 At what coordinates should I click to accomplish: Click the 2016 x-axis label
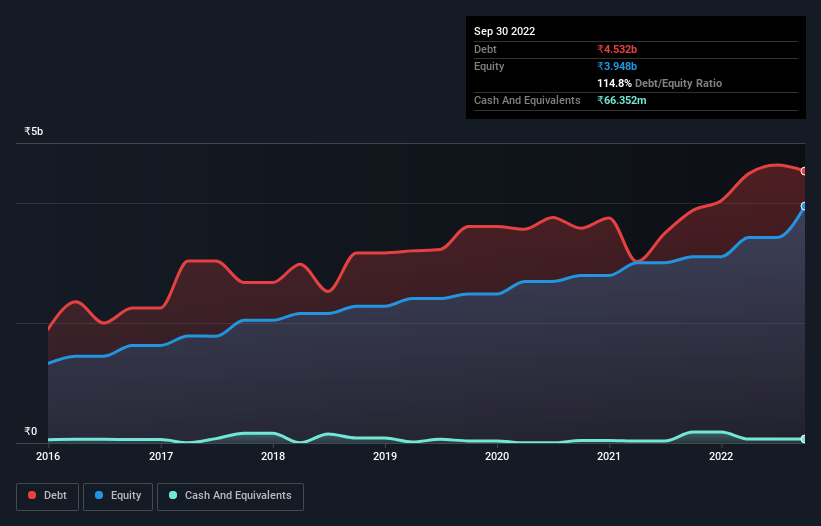point(48,456)
